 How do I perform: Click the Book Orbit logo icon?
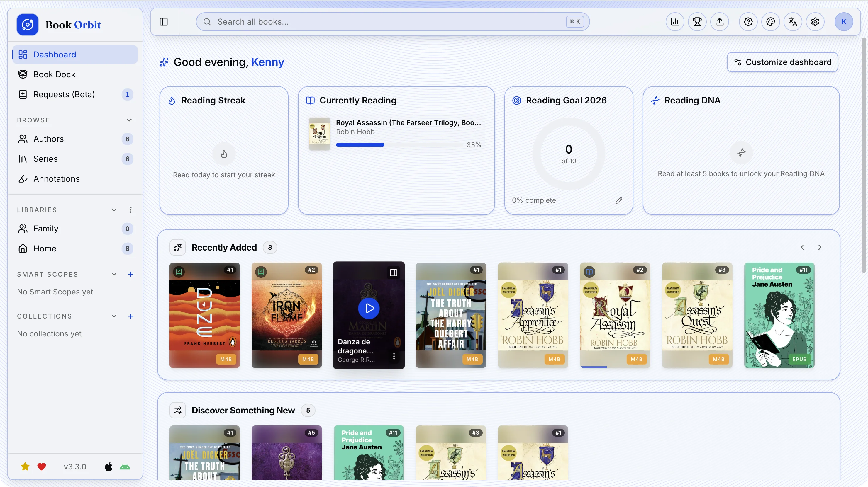pos(27,25)
